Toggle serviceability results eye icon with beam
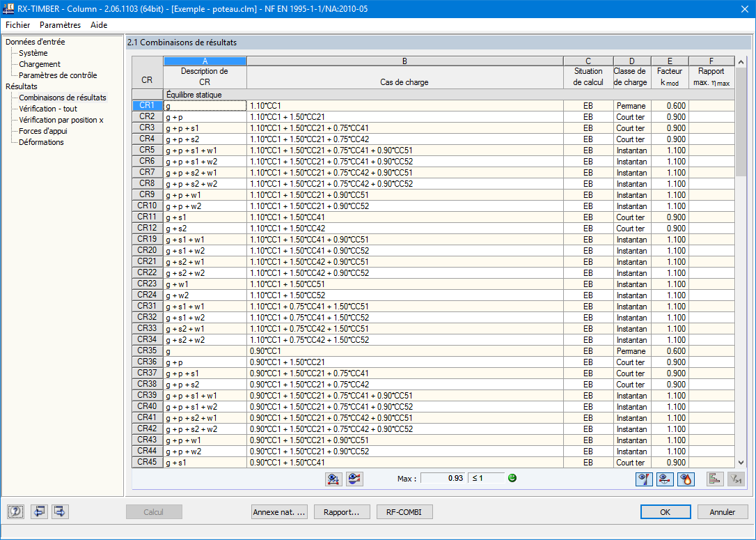This screenshot has height=540, width=756. [x=666, y=479]
